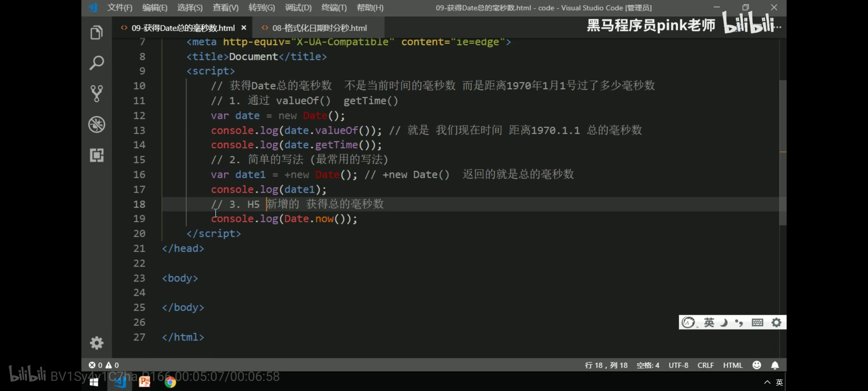This screenshot has width=868, height=391.
Task: Open the Debug panel icon
Action: tap(97, 125)
